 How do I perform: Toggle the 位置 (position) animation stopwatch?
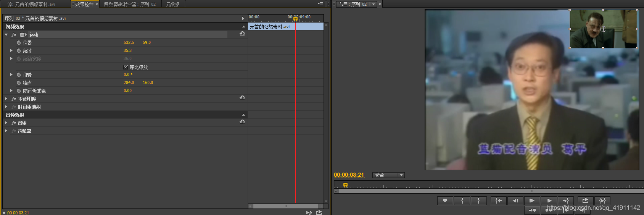(19, 43)
